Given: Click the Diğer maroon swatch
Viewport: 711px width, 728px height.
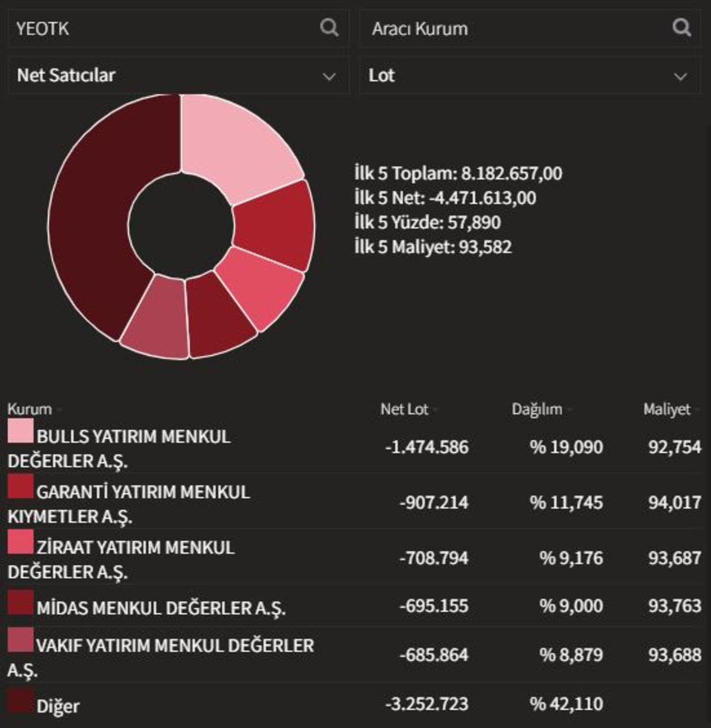Looking at the screenshot, I should tap(20, 700).
